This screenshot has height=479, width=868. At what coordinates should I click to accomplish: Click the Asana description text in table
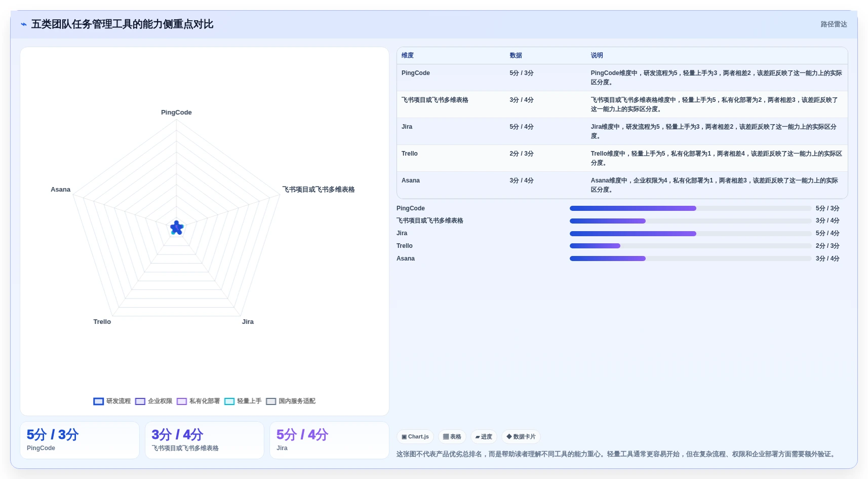714,185
